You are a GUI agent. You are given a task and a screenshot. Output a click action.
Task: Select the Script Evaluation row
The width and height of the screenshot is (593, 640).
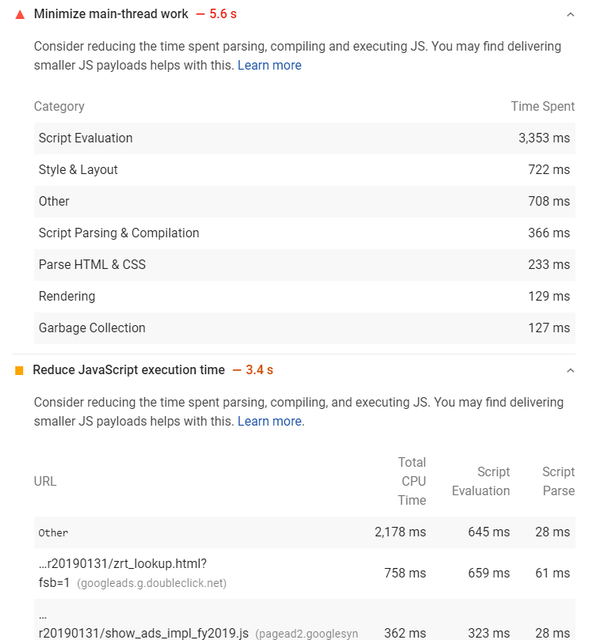(x=304, y=138)
